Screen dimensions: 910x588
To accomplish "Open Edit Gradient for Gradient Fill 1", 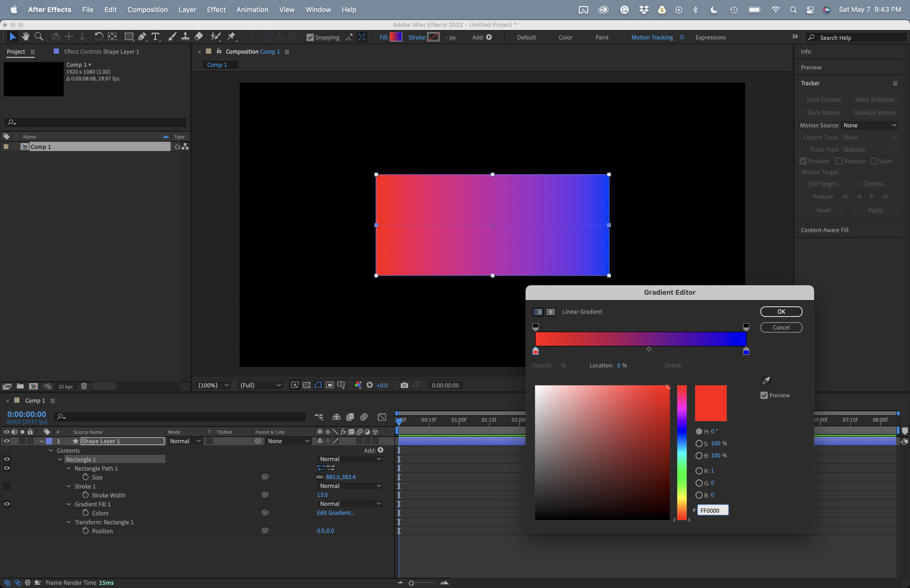I will [x=336, y=513].
